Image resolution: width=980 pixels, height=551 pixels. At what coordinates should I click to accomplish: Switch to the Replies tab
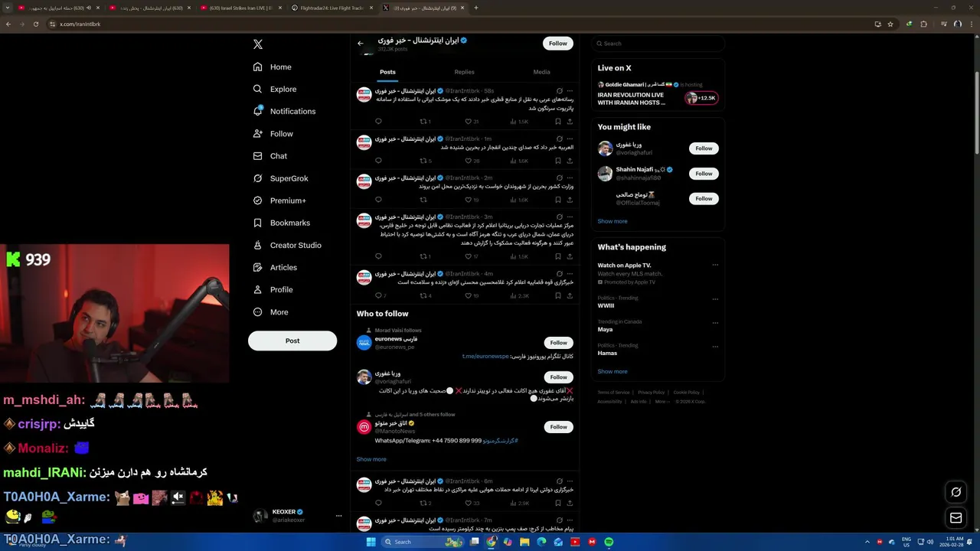click(464, 72)
